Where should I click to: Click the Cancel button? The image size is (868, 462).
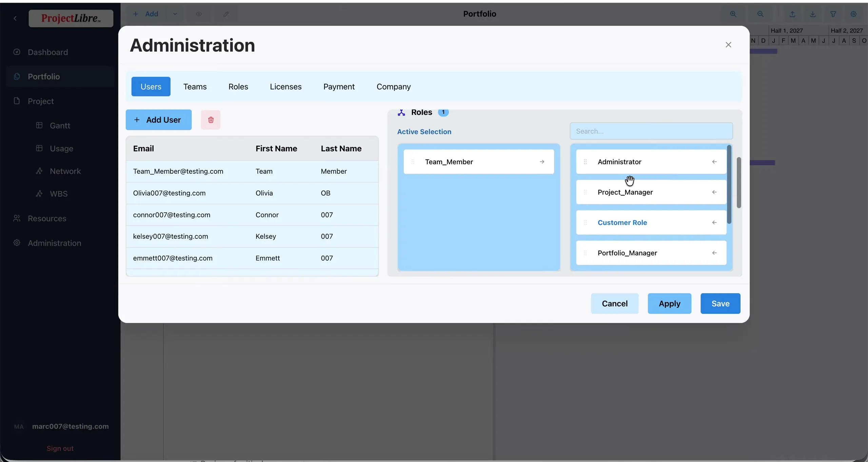pyautogui.click(x=615, y=303)
